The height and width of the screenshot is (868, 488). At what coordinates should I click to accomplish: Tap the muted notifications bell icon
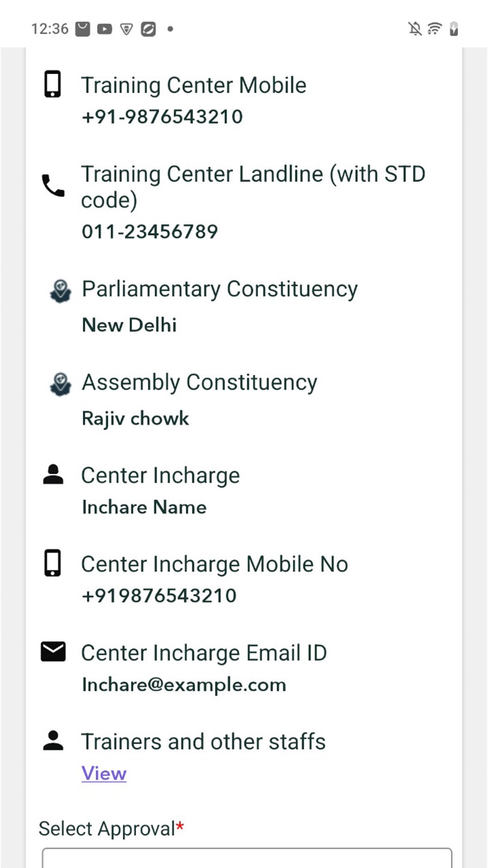(x=415, y=29)
